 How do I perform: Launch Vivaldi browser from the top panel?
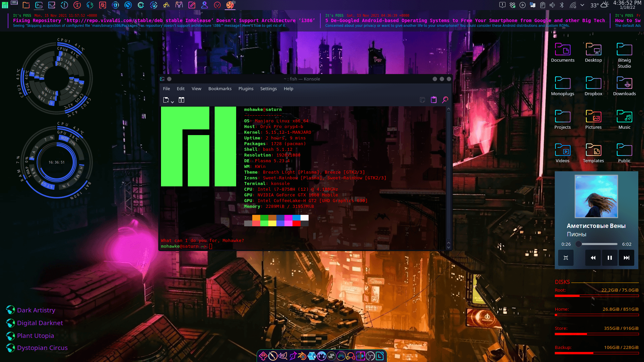217,5
